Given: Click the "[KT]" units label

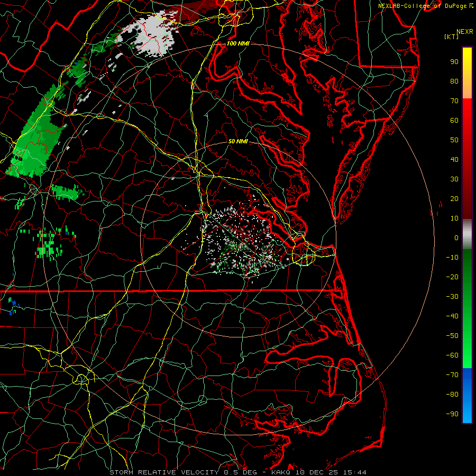Looking at the screenshot, I should 452,36.
